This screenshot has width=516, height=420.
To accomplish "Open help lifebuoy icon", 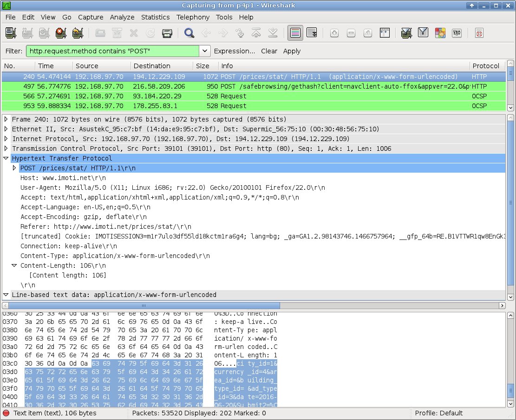I will click(x=479, y=33).
